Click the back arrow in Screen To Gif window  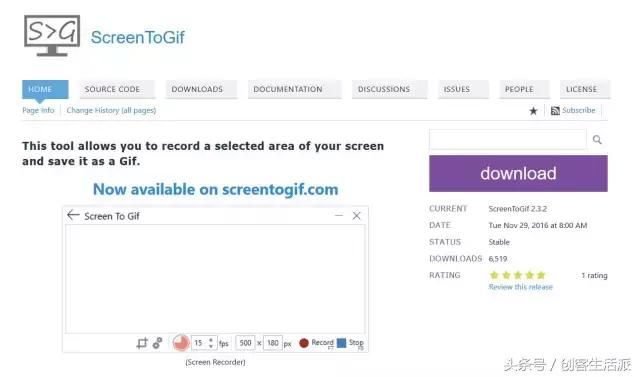[73, 215]
